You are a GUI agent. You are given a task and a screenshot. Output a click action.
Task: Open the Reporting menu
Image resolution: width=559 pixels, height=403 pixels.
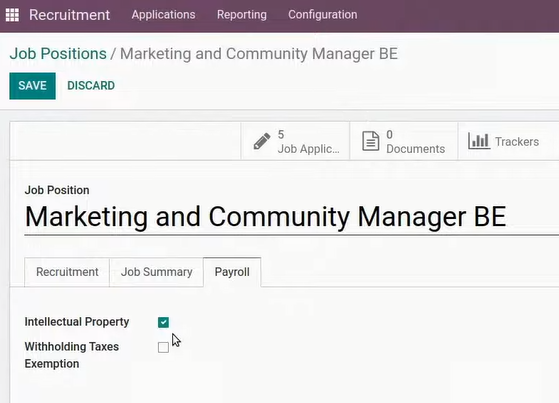click(x=242, y=15)
